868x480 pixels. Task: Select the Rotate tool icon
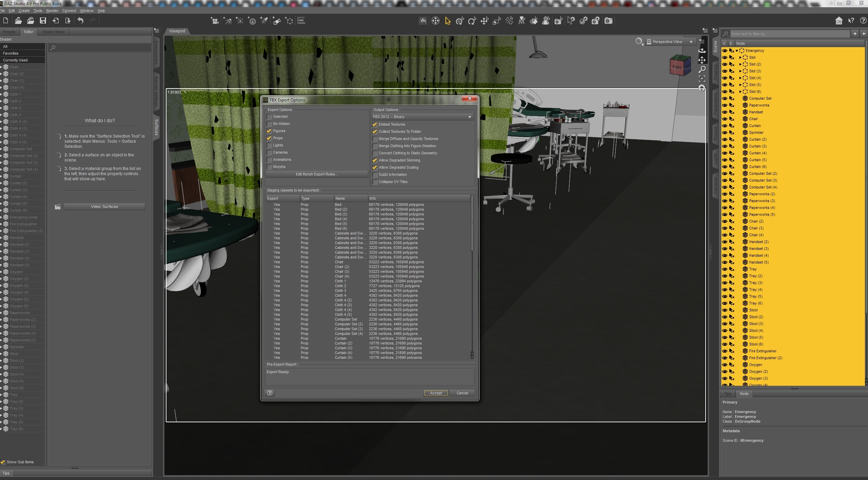coord(472,21)
